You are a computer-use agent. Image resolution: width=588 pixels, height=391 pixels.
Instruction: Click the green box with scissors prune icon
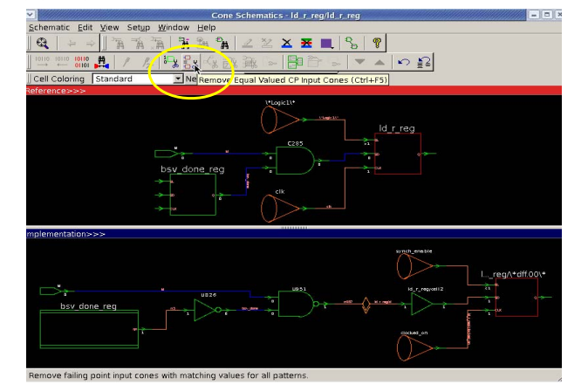[x=171, y=62]
